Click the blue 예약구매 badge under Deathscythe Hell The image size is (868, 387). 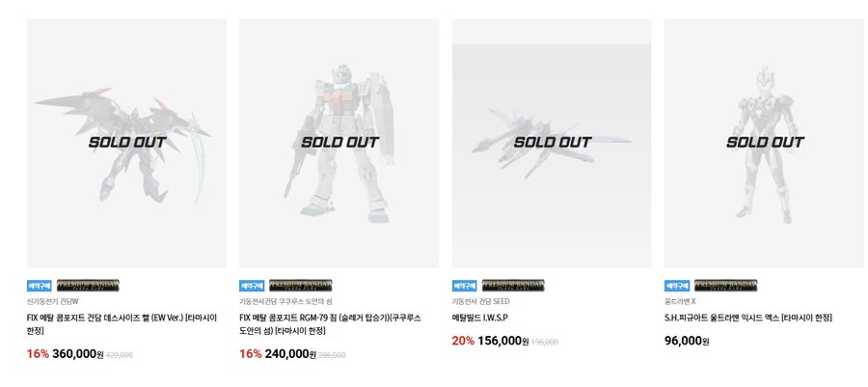40,286
